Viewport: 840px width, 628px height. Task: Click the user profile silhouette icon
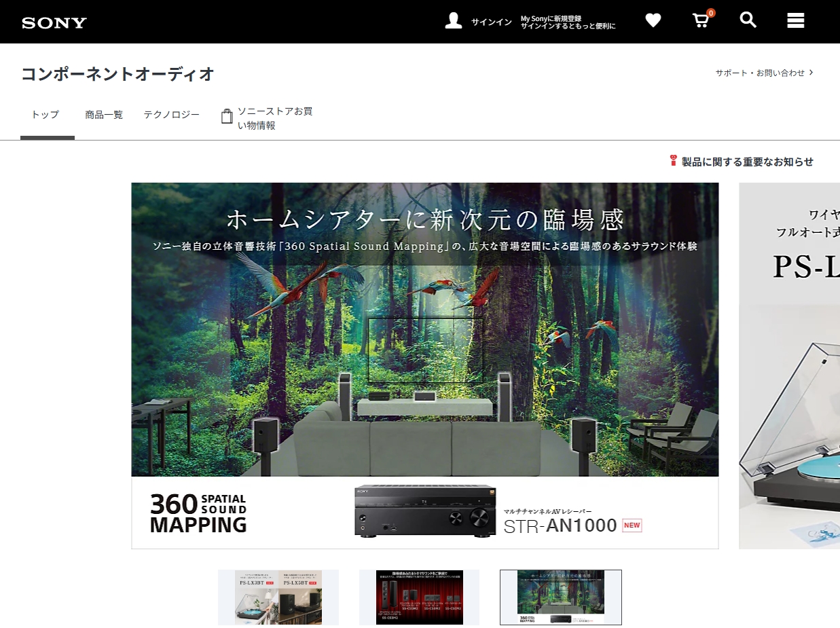[454, 21]
